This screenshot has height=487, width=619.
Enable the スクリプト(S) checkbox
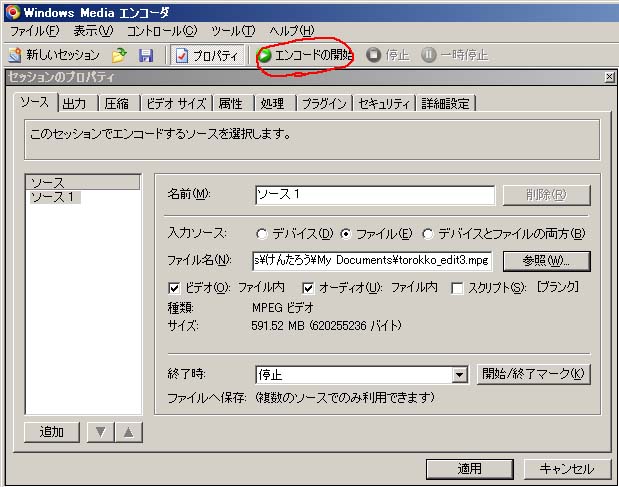(457, 288)
